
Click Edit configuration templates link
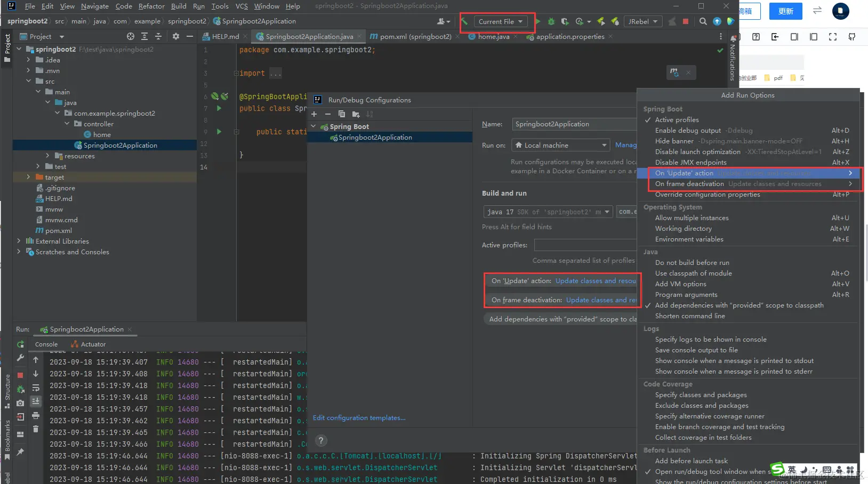point(359,418)
